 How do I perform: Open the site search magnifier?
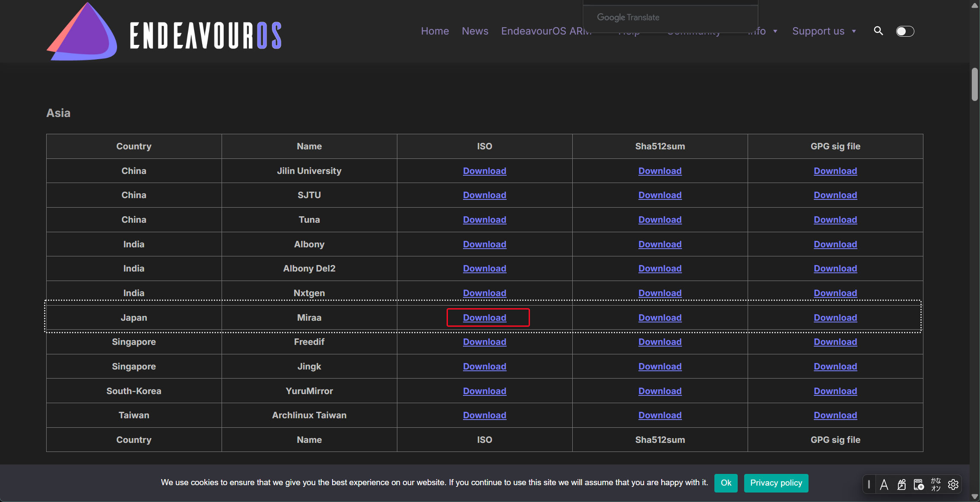tap(878, 31)
